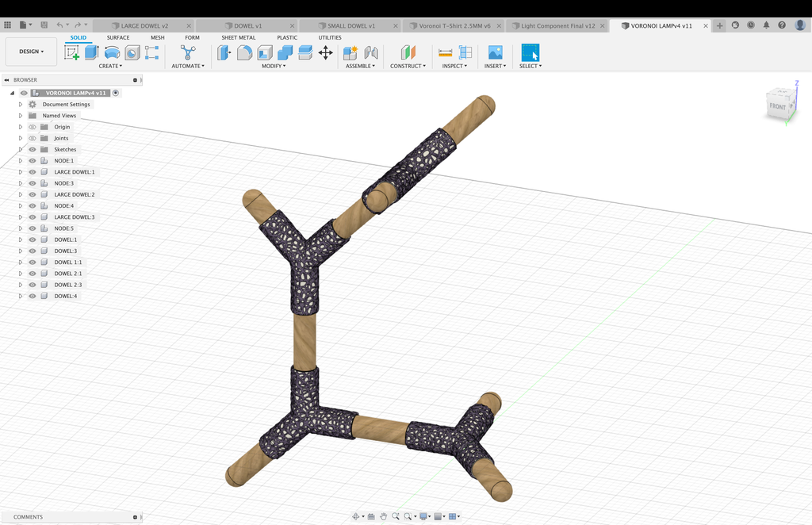Screen dimensions: 812x525
Task: Switch to the SHEET METAL tab
Action: pyautogui.click(x=238, y=37)
